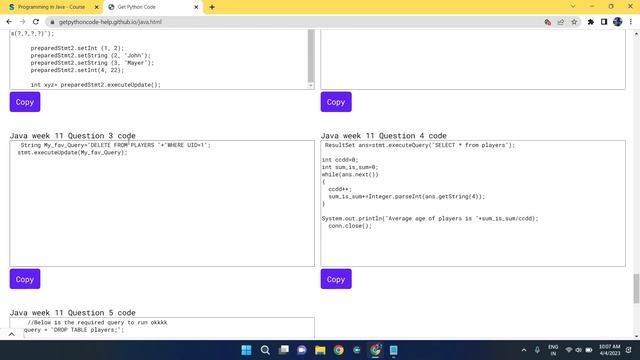
Task: Click scroll down arrow in first code box
Action: pyautogui.click(x=311, y=85)
